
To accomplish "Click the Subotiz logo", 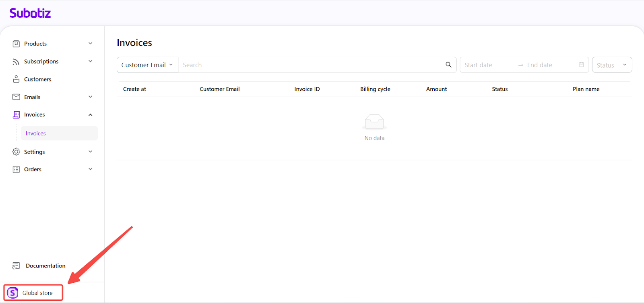I will click(30, 13).
